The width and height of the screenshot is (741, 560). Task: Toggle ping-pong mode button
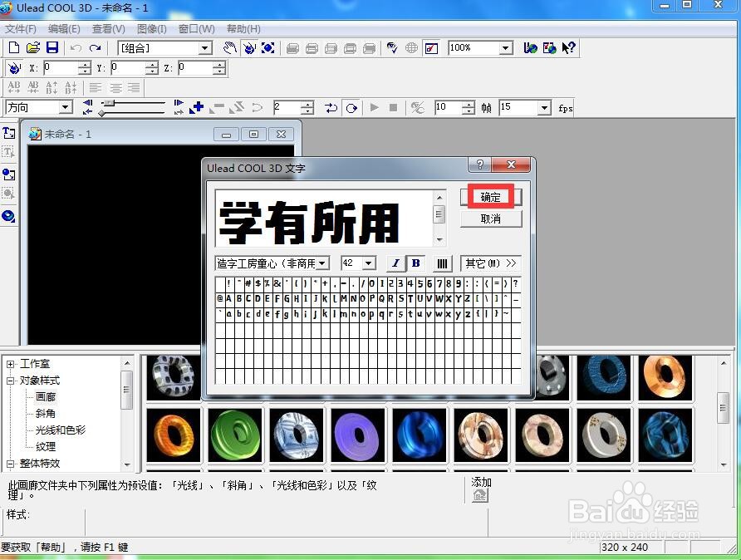[331, 108]
